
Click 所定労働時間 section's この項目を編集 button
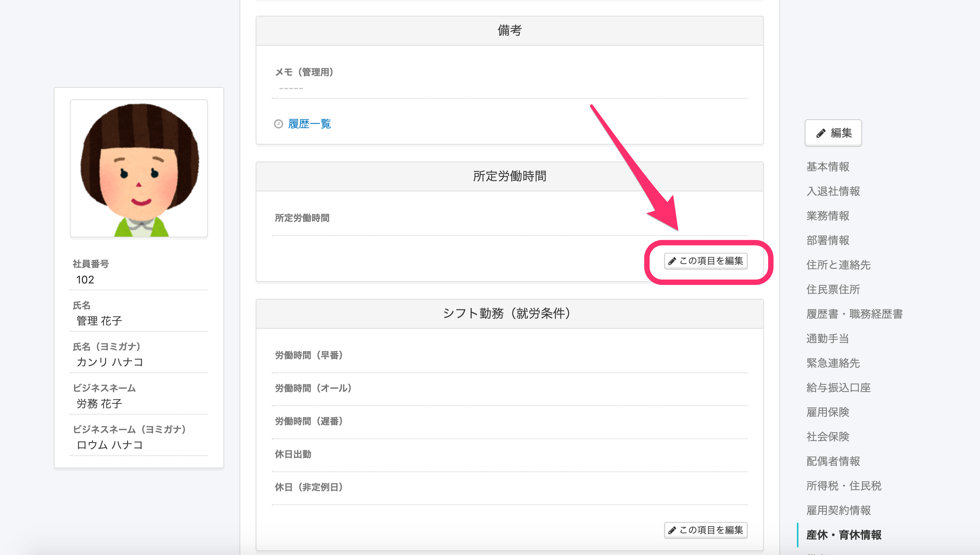coord(706,261)
